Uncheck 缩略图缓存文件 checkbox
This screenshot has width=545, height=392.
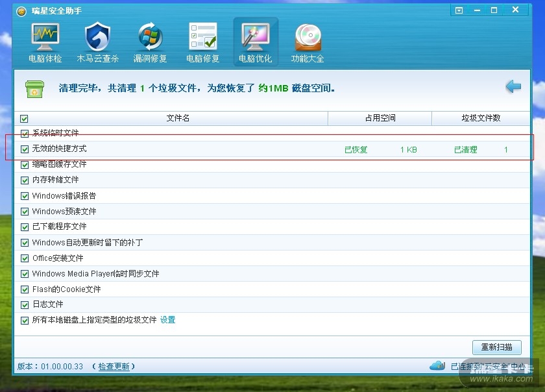[x=25, y=164]
